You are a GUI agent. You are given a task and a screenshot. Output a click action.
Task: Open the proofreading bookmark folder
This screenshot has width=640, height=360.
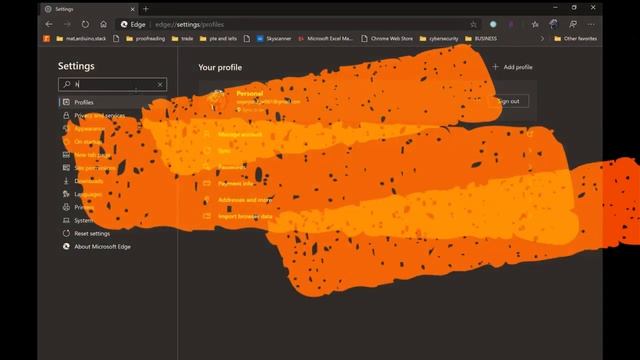click(x=146, y=38)
